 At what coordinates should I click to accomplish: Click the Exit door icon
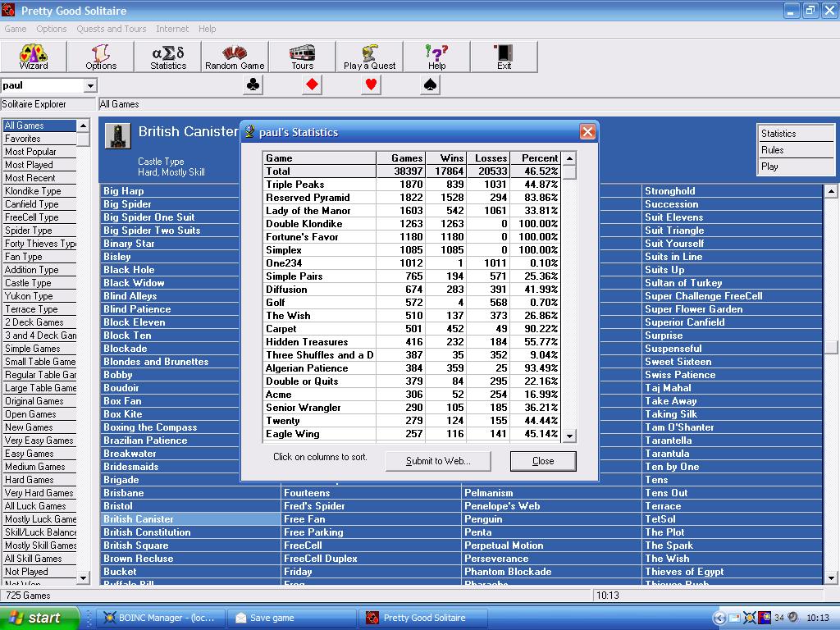(504, 57)
